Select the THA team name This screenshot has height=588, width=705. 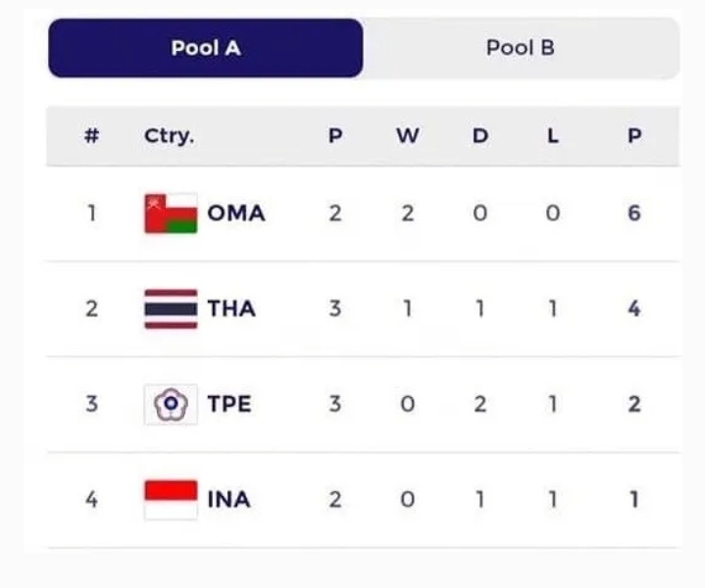click(231, 309)
